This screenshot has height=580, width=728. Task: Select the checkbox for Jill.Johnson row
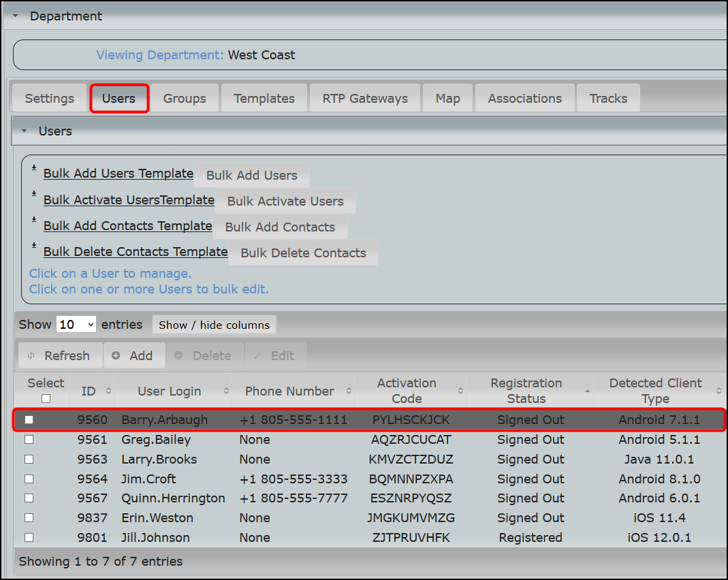(x=29, y=537)
